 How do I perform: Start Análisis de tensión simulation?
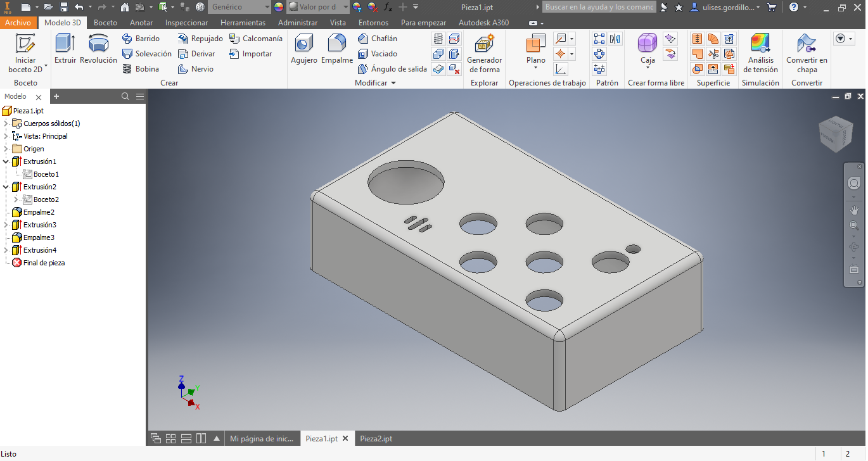pos(760,54)
